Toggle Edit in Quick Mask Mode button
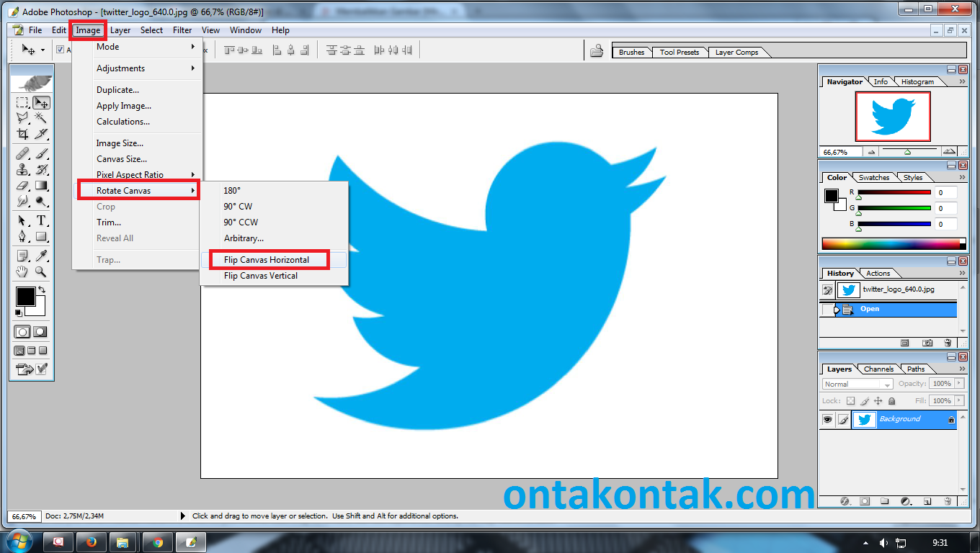980x553 pixels. tap(40, 332)
